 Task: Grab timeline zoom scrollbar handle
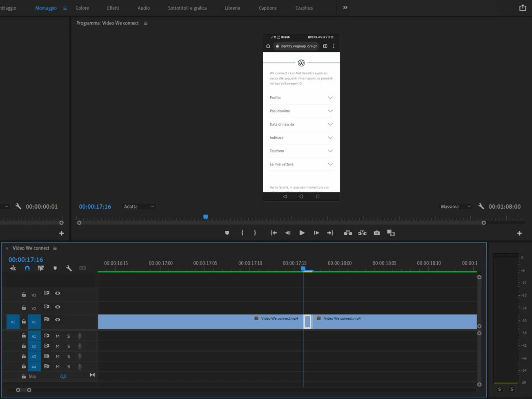pos(29,390)
